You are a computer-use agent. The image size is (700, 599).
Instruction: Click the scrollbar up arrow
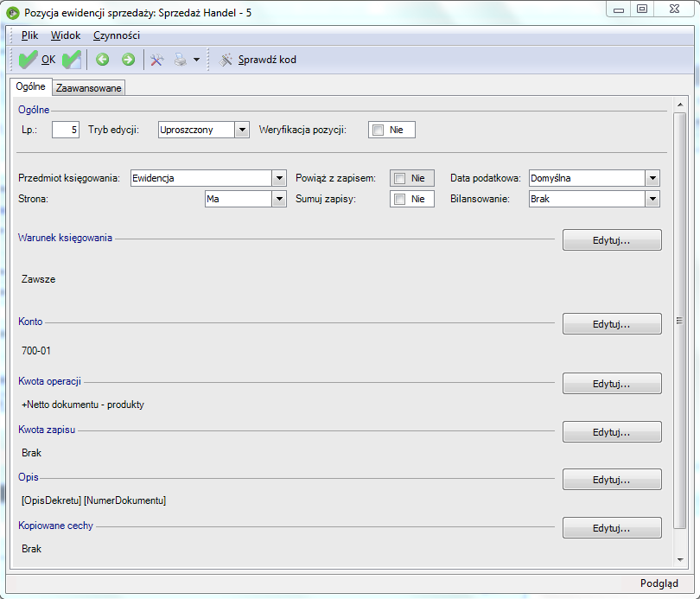click(x=680, y=105)
